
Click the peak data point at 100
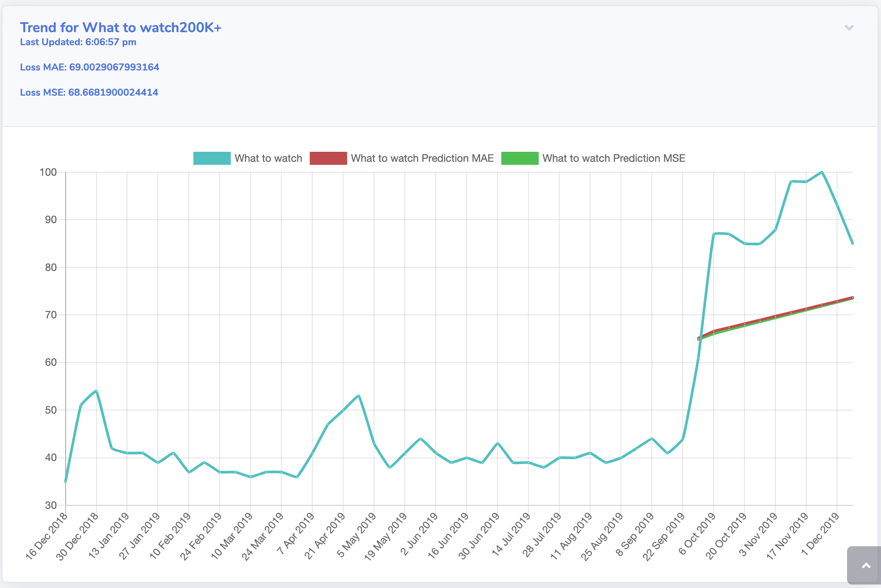822,172
